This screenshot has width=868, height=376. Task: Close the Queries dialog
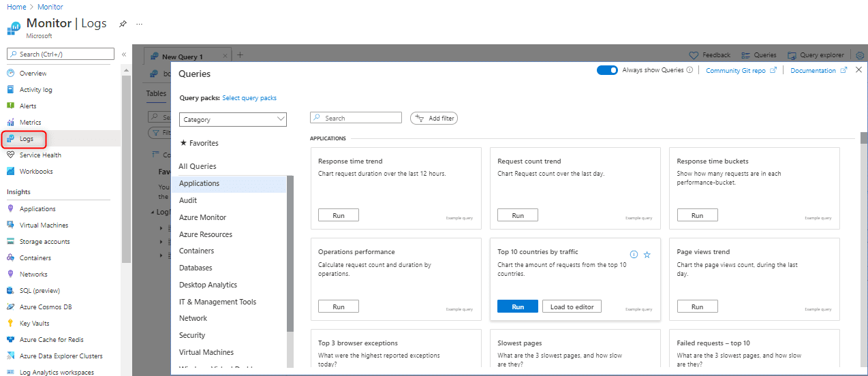tap(858, 69)
